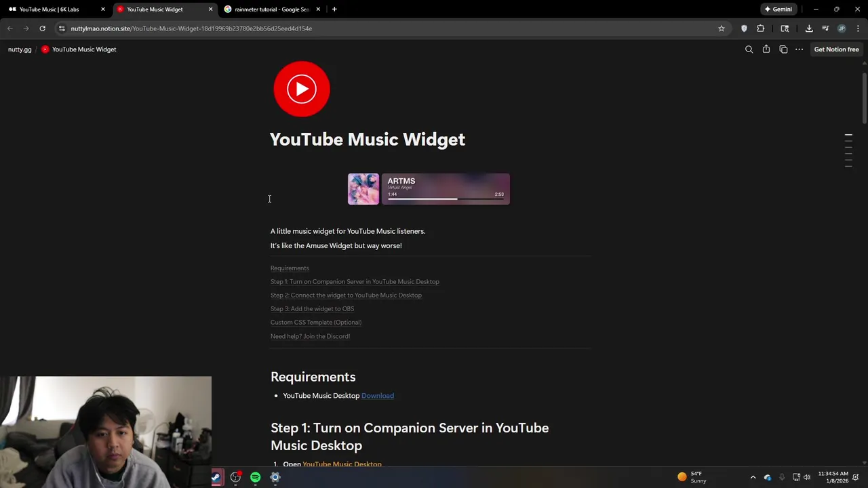This screenshot has height=488, width=868.
Task: Click the address bar URL
Action: (191, 28)
